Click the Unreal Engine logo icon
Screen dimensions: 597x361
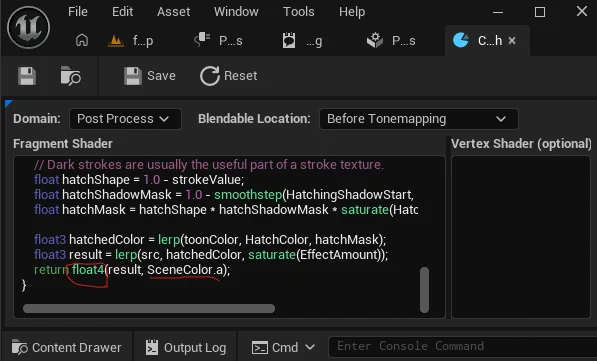(29, 27)
